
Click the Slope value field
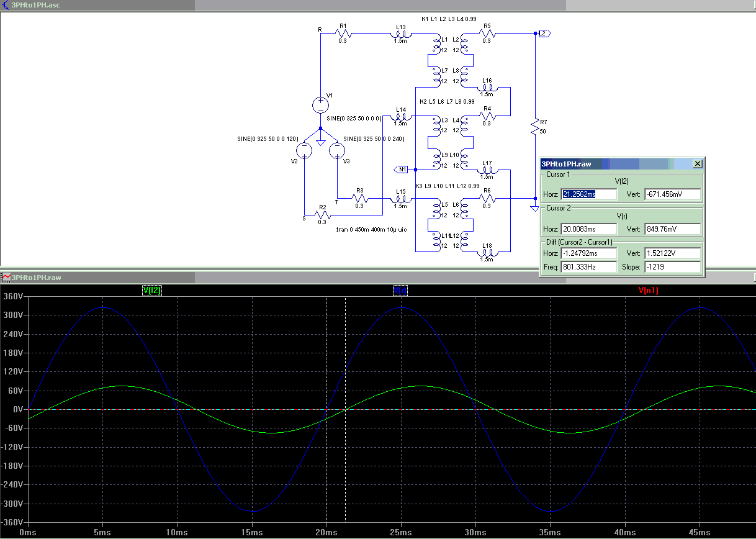672,267
